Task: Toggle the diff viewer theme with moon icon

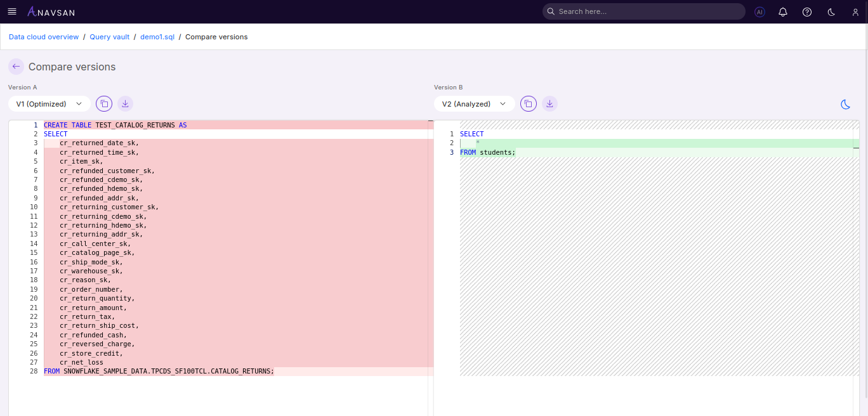Action: 845,104
